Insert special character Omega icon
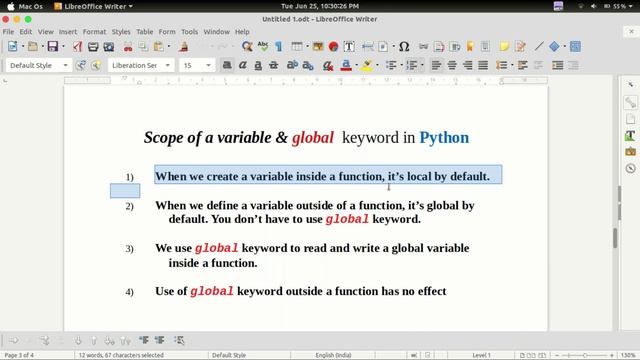Viewport: 640px width, 360px height. tap(404, 47)
